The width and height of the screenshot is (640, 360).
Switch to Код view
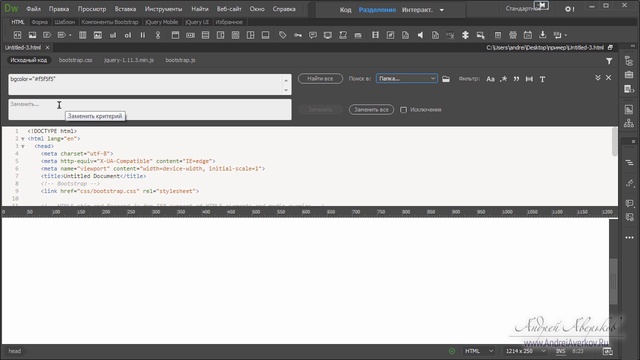345,10
